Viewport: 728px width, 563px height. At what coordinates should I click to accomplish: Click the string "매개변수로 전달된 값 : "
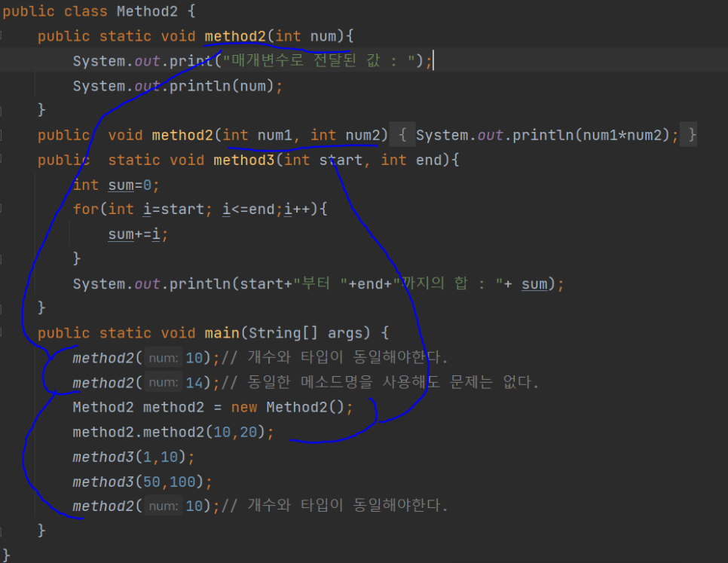tap(320, 61)
